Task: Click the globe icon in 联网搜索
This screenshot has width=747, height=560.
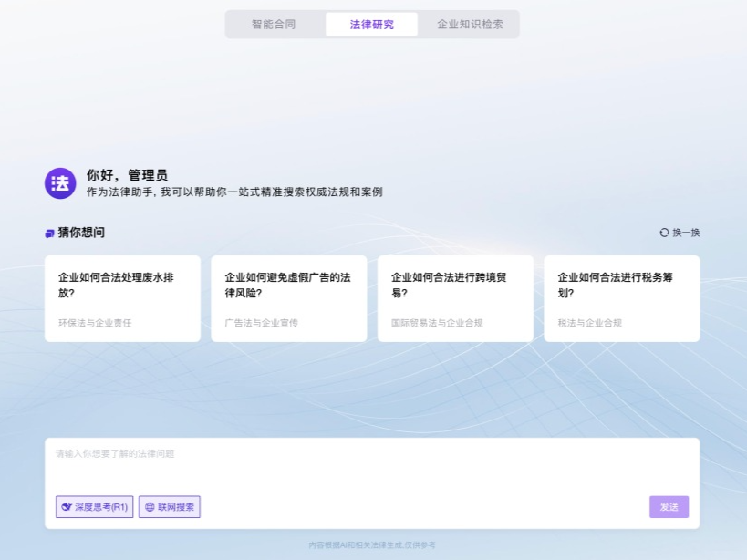Action: click(150, 507)
